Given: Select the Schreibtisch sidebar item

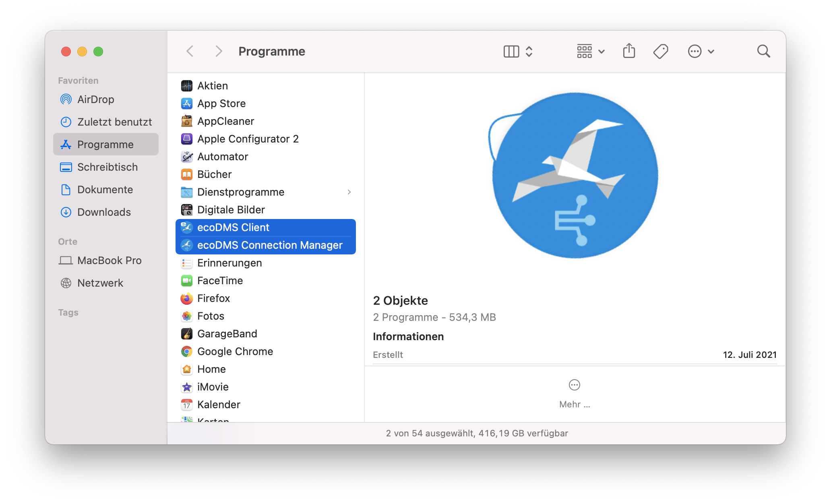Looking at the screenshot, I should pyautogui.click(x=107, y=167).
